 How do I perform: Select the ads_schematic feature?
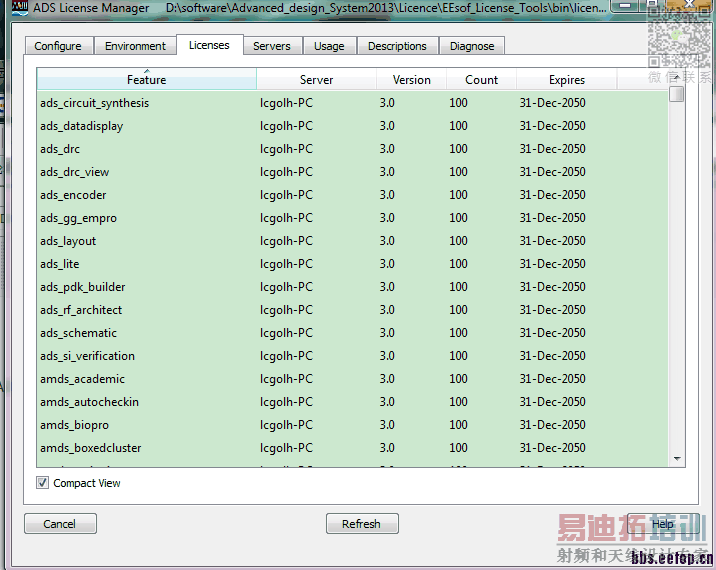tap(78, 333)
